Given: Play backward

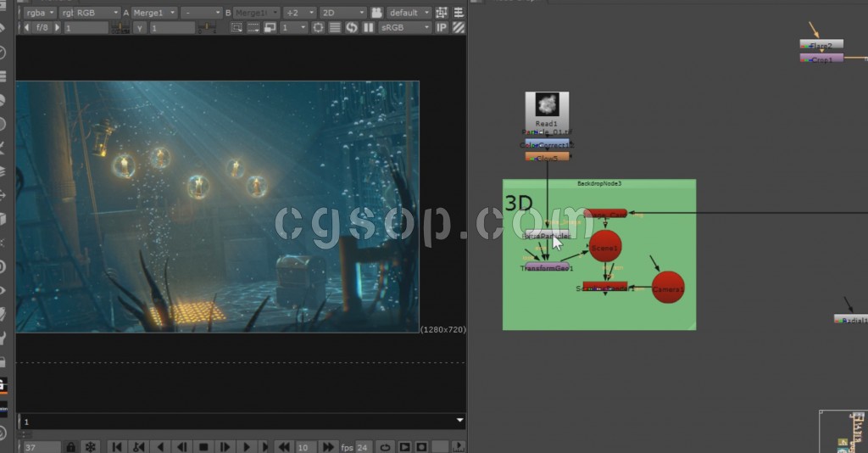Looking at the screenshot, I should pos(160,447).
